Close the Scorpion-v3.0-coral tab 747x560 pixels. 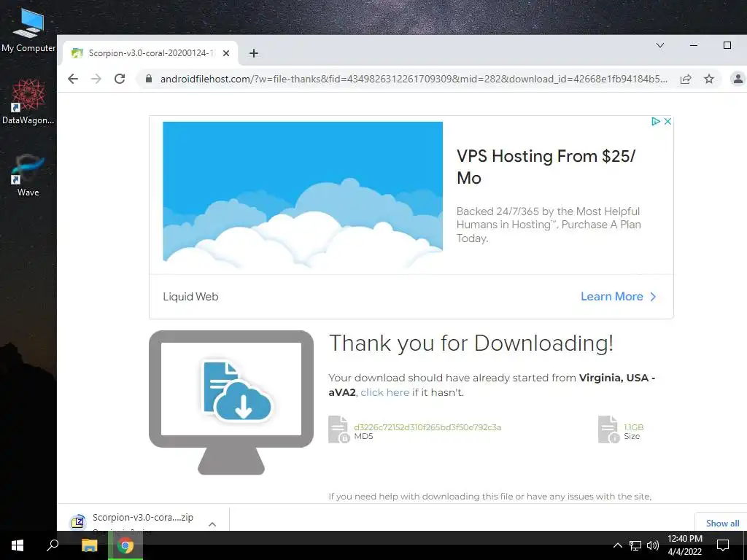[x=226, y=53]
